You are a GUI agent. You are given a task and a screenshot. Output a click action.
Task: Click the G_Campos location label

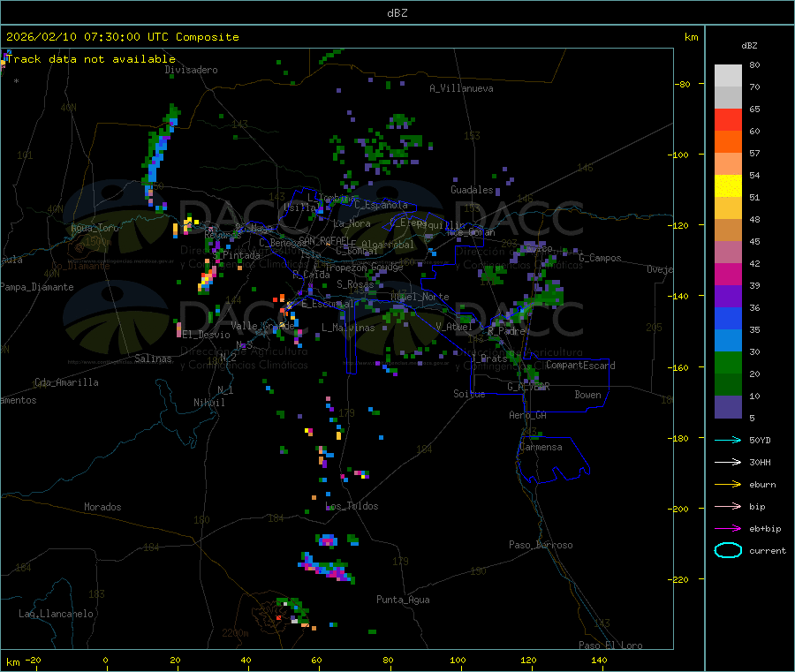point(601,258)
